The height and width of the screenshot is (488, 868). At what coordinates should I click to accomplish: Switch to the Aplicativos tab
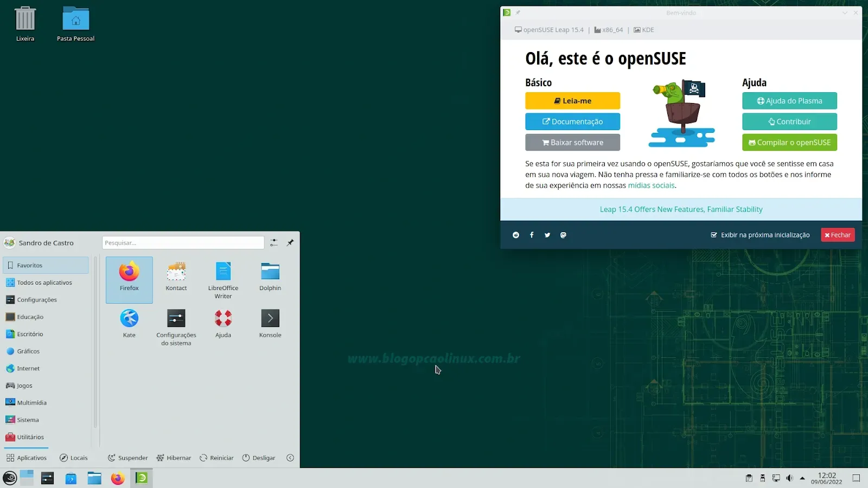[27, 458]
